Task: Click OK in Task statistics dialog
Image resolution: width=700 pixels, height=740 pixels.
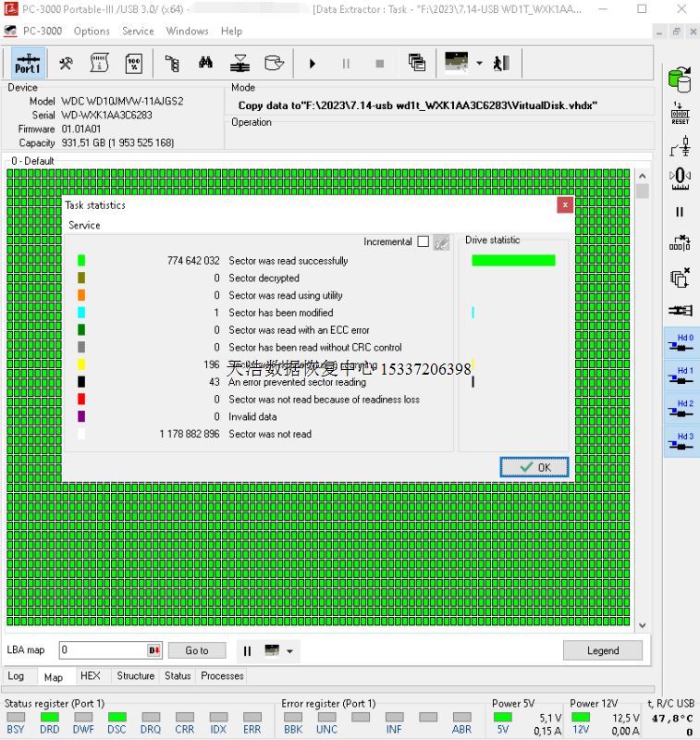Action: pyautogui.click(x=534, y=467)
